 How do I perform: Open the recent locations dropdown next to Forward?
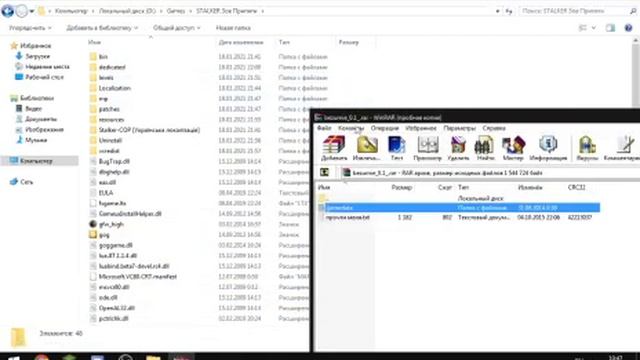[x=32, y=11]
